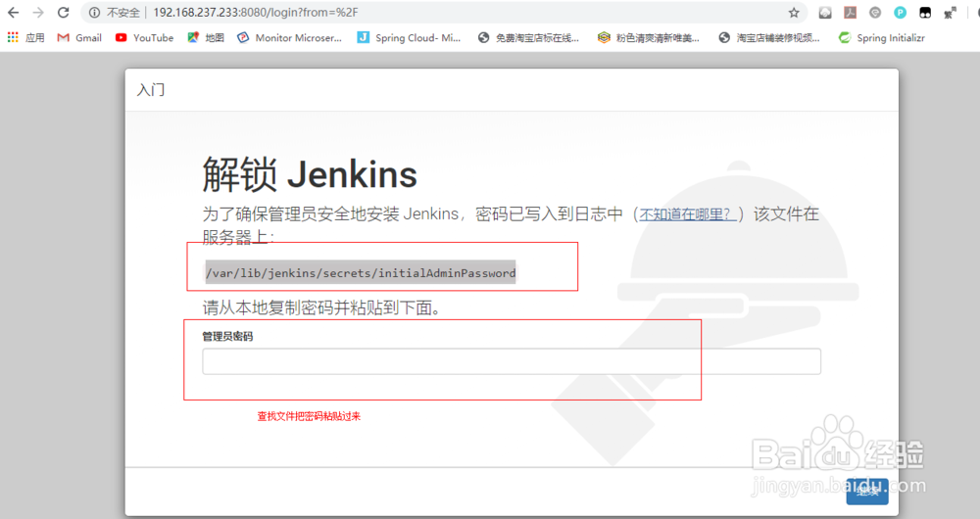Open the YouTube bookmark
Image resolution: width=980 pixels, height=519 pixels.
point(144,37)
